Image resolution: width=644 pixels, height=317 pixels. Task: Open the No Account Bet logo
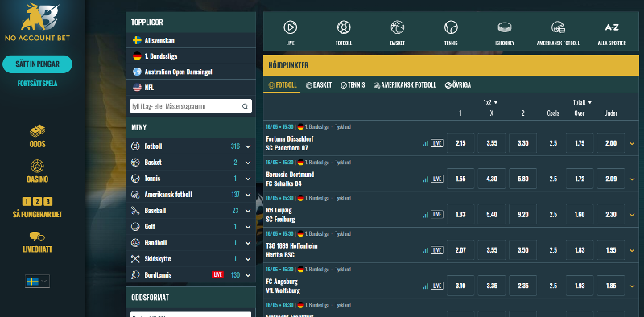(x=37, y=23)
